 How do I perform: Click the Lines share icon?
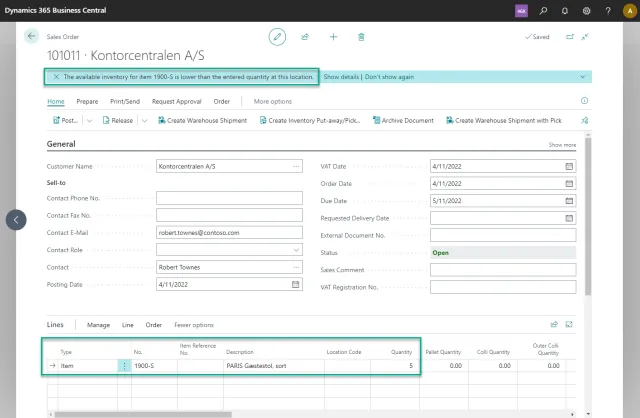point(554,325)
